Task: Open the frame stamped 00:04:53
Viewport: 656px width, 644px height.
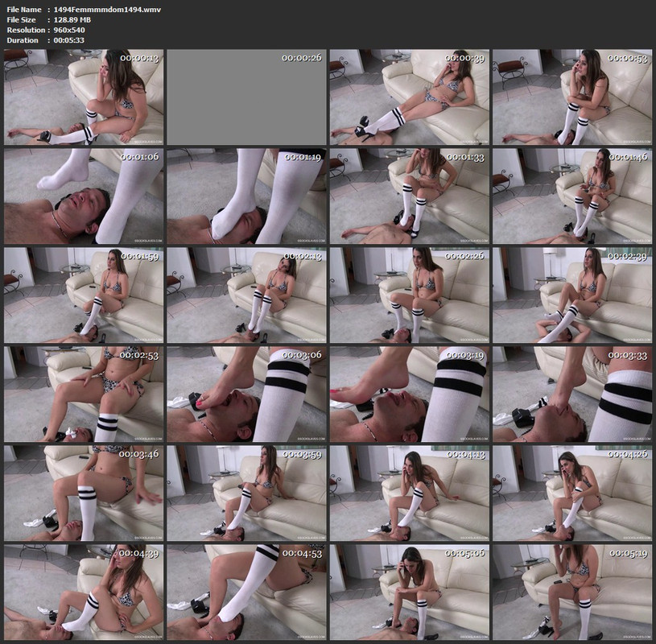Action: pyautogui.click(x=246, y=592)
